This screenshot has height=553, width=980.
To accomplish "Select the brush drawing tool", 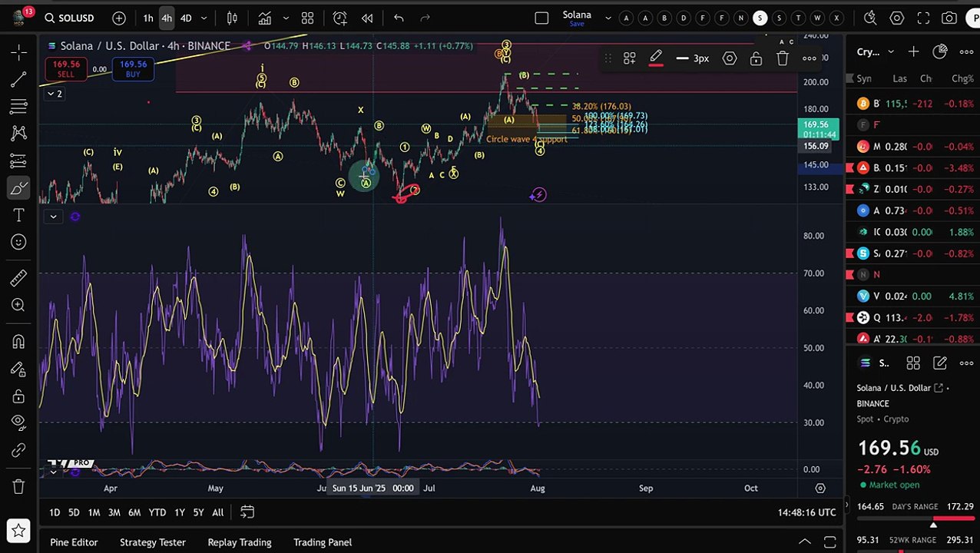I will 19,188.
